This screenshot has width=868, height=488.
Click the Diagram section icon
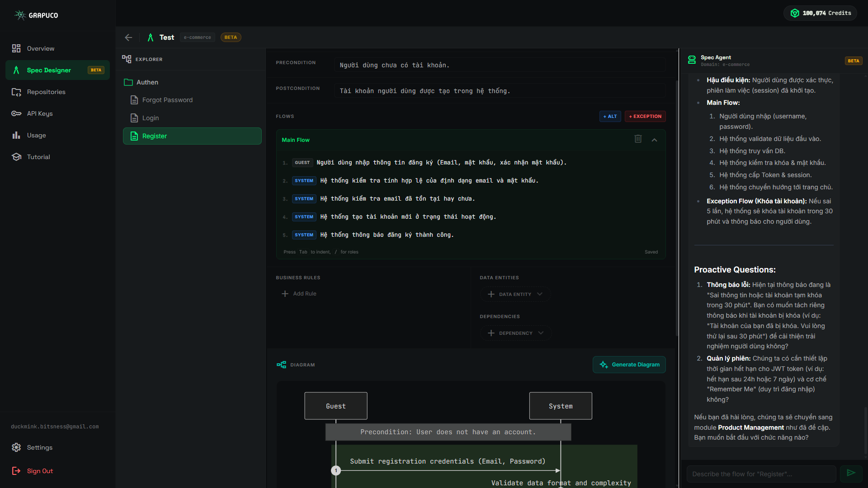281,365
